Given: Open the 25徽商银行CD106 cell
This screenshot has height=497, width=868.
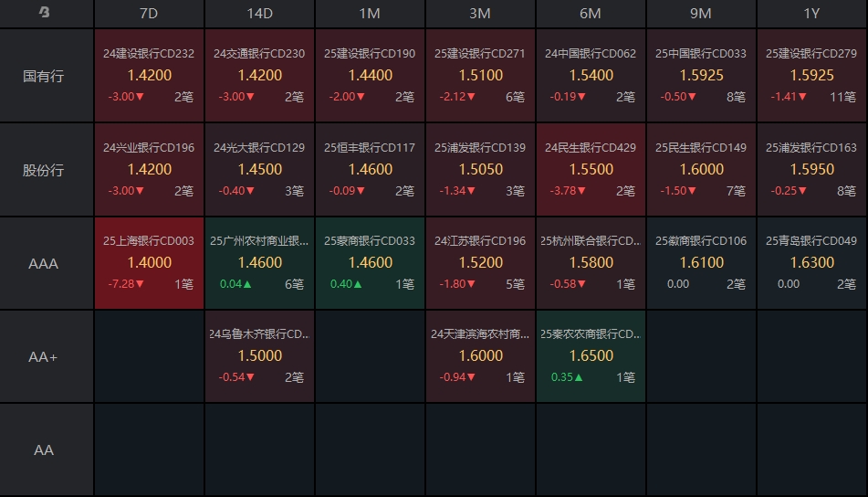Looking at the screenshot, I should point(701,263).
